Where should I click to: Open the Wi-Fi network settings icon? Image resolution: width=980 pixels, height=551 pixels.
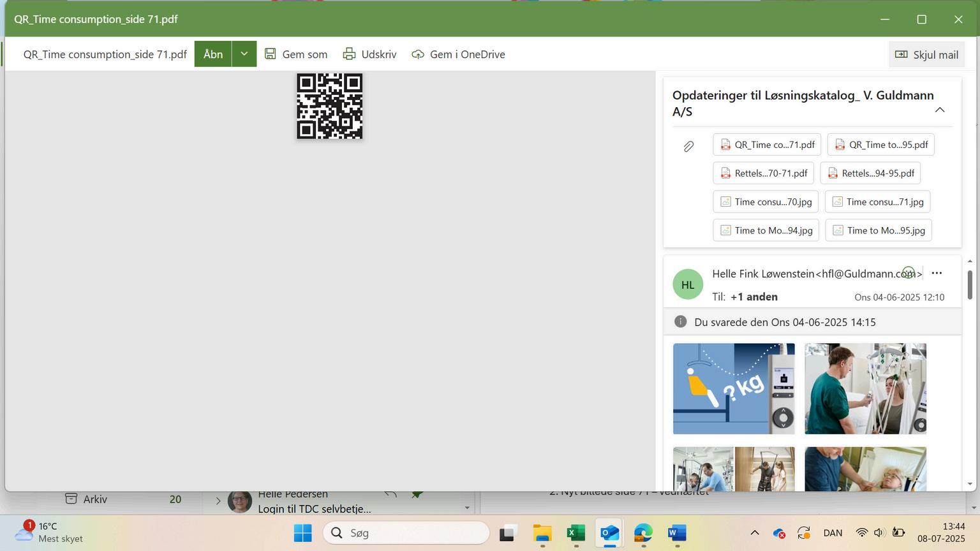[862, 533]
